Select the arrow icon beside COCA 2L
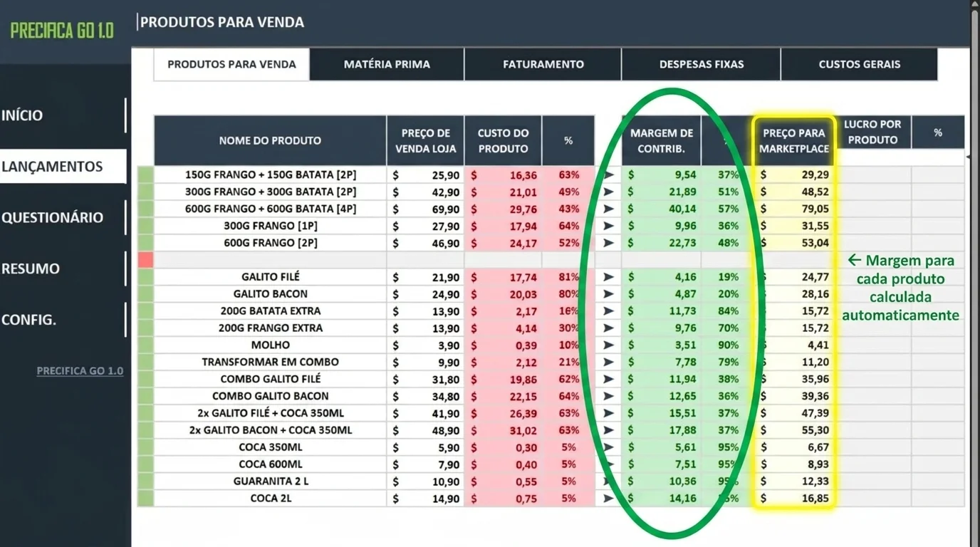This screenshot has height=547, width=980. (x=609, y=498)
